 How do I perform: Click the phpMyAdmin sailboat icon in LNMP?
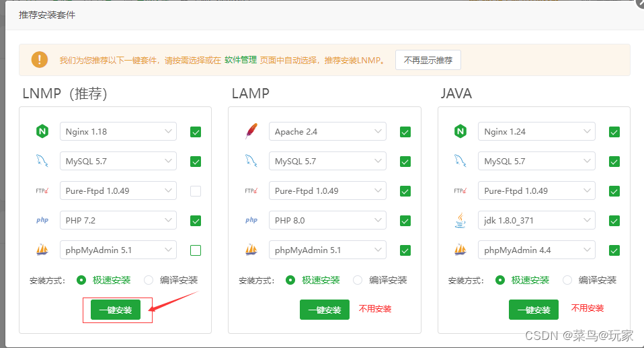click(x=42, y=250)
